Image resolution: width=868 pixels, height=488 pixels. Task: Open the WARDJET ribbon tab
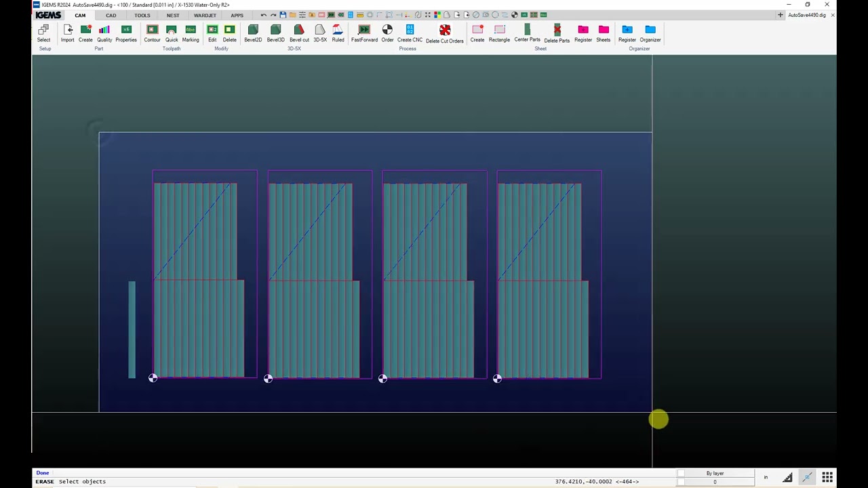tap(205, 15)
